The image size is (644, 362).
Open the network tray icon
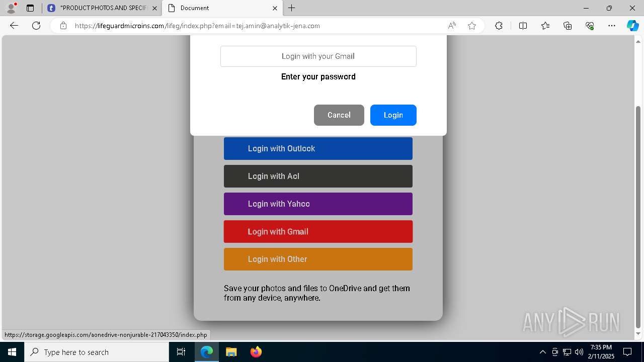pos(567,352)
